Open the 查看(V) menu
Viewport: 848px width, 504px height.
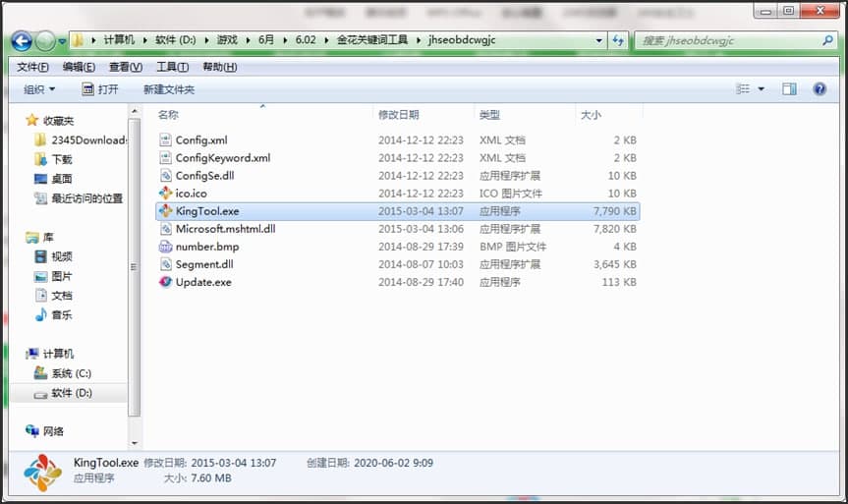[126, 67]
